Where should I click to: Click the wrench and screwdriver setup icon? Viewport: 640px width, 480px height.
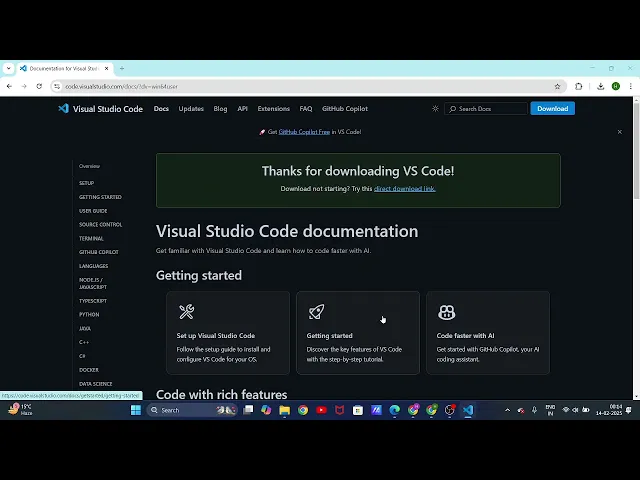[187, 312]
